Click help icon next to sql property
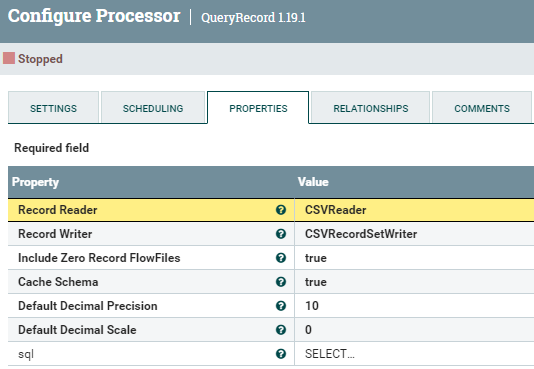Viewport: 534px width, 369px height. (281, 354)
